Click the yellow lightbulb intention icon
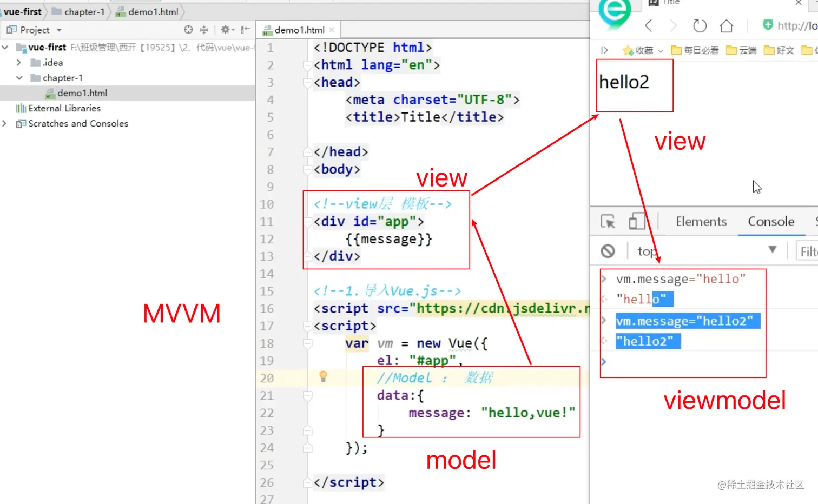Viewport: 818px width, 504px height. [x=323, y=376]
